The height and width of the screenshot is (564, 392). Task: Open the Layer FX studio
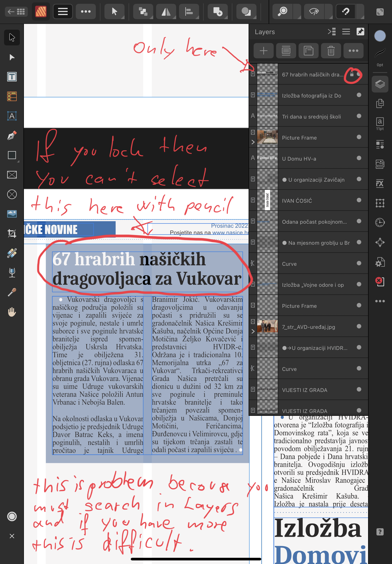(x=380, y=183)
